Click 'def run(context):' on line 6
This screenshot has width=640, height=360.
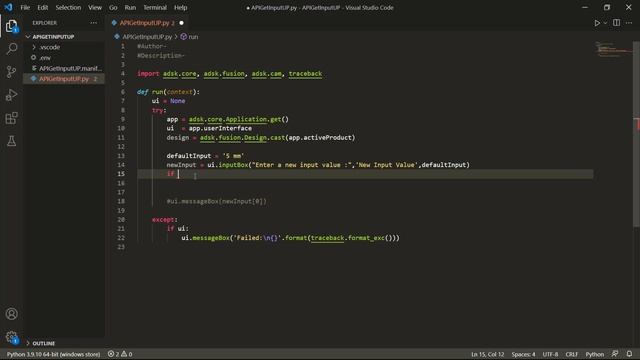coord(168,92)
